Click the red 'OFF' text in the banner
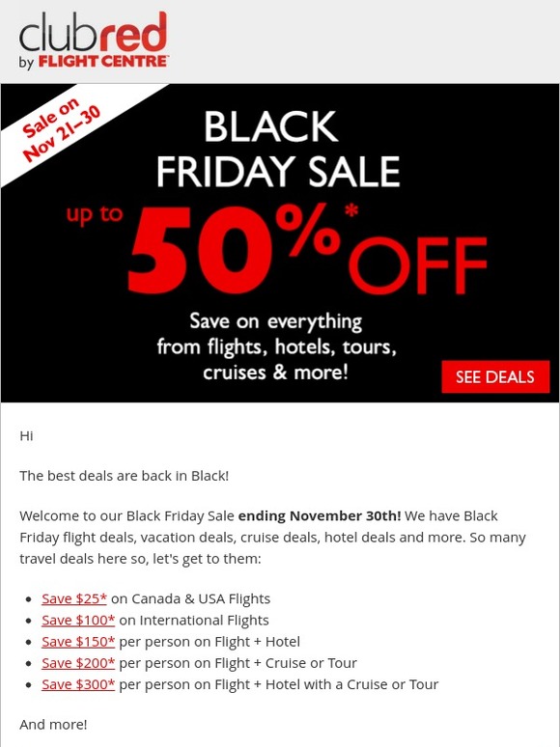 [x=418, y=264]
